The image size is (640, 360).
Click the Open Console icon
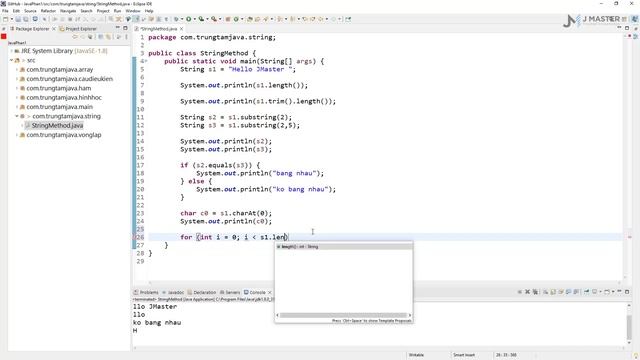[607, 292]
